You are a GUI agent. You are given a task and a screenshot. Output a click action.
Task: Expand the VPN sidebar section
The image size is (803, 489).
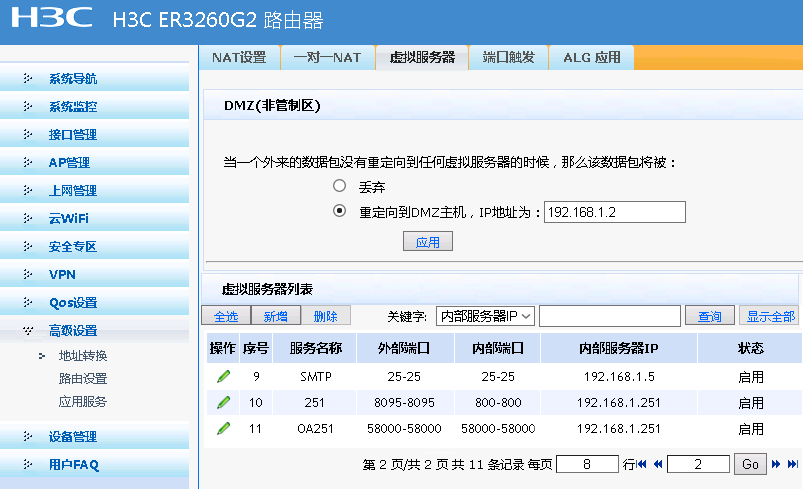62,275
